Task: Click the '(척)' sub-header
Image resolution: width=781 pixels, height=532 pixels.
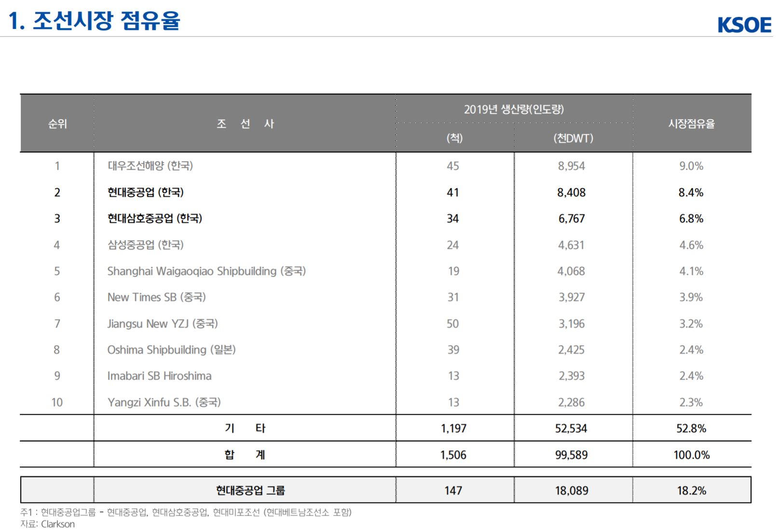Action: tap(454, 138)
